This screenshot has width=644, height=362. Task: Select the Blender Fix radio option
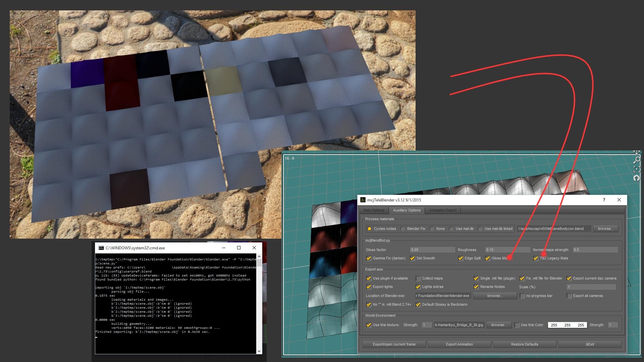pos(403,229)
